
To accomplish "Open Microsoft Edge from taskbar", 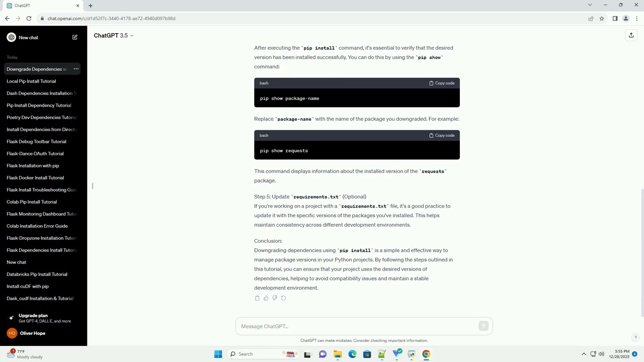I will click(x=352, y=354).
